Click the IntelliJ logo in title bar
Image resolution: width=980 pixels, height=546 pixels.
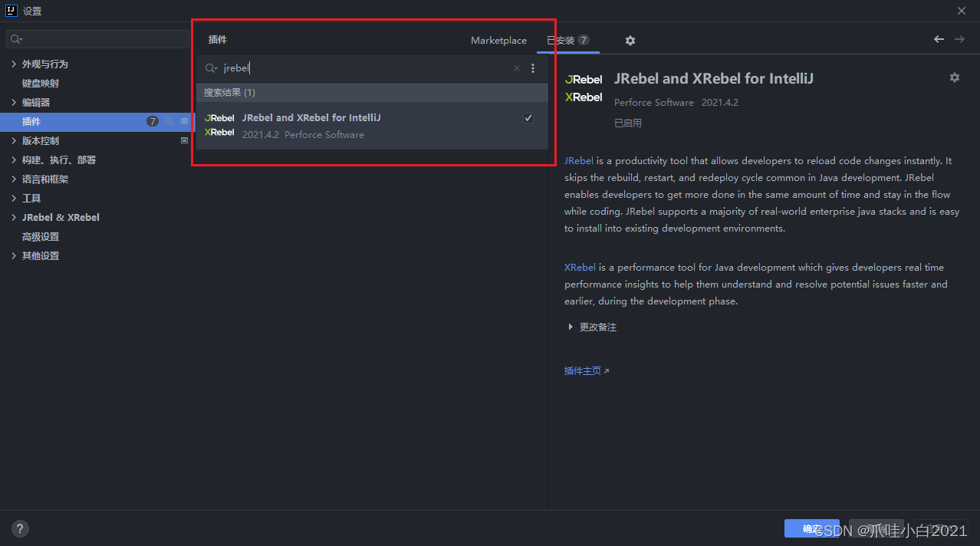click(x=11, y=11)
